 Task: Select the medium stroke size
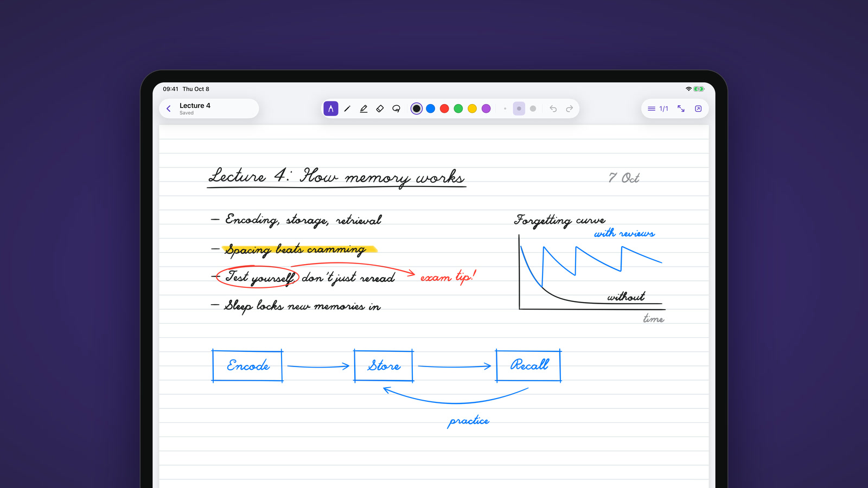(x=519, y=108)
